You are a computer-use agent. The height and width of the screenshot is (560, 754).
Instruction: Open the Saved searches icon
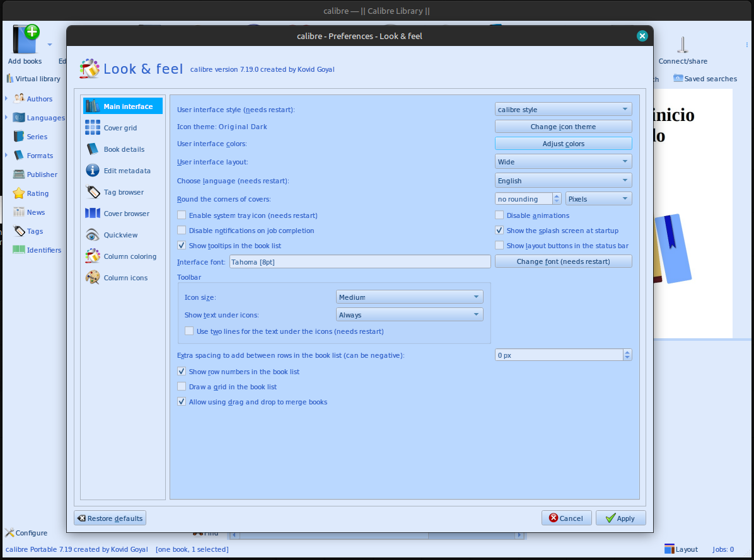click(x=678, y=78)
